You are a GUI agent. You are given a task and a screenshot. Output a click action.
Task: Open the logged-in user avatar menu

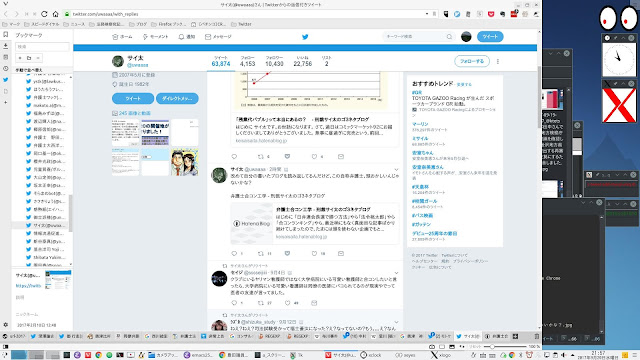click(x=466, y=37)
